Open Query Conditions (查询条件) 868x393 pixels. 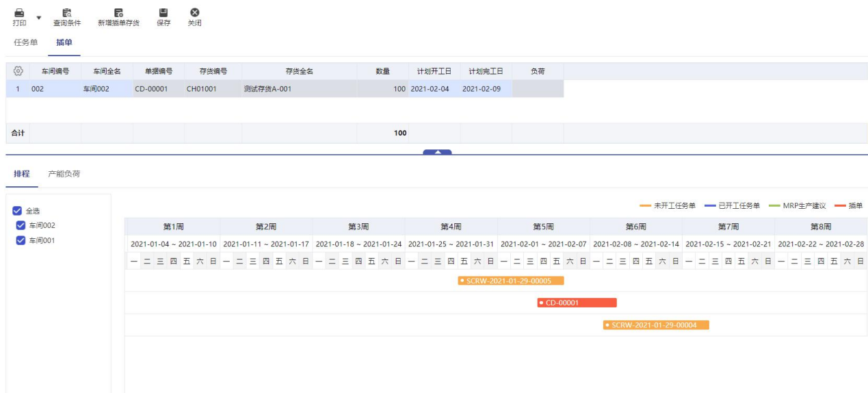(67, 13)
